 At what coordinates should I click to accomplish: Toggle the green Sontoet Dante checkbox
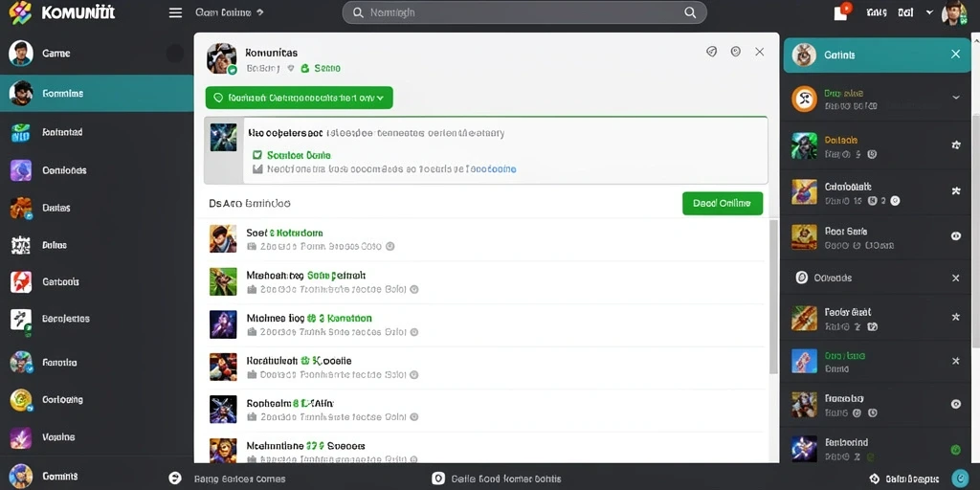coord(256,155)
